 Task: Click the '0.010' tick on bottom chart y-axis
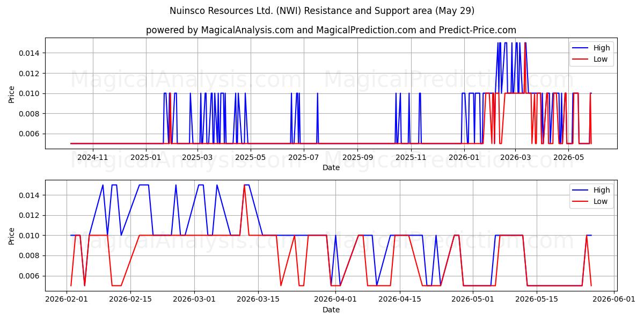tap(31, 236)
